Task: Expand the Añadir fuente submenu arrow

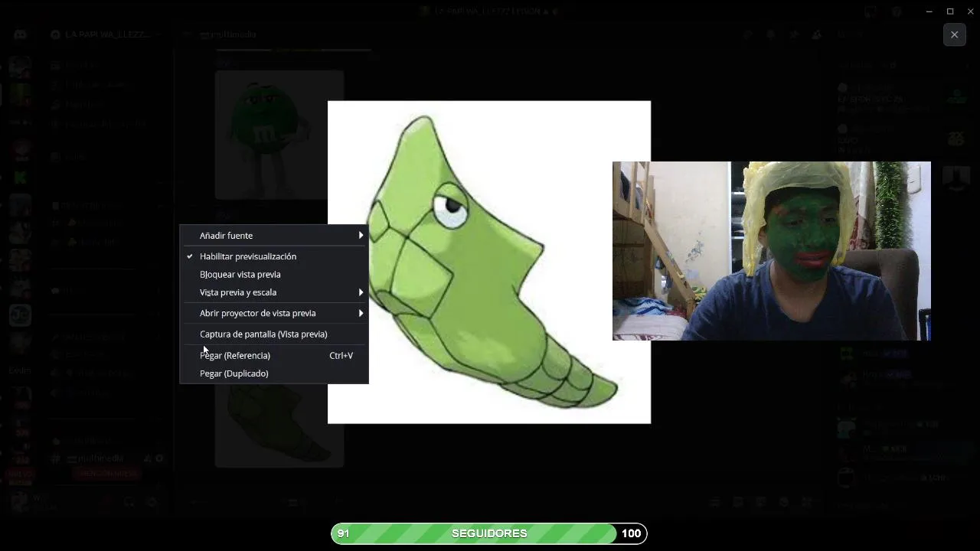Action: [361, 236]
